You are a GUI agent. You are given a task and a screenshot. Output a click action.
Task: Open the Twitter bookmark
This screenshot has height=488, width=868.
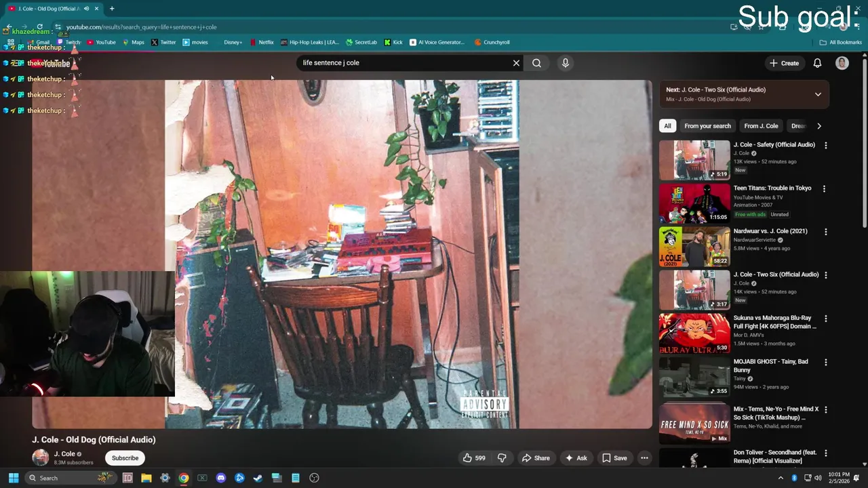coord(163,42)
